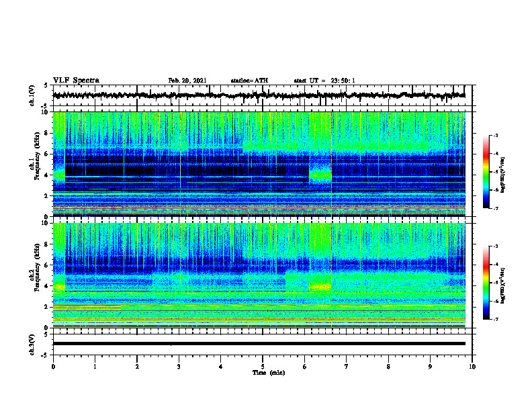Screen dimensions: 532x411
Task: Click the time axis tick label "0"
Action: [53, 367]
